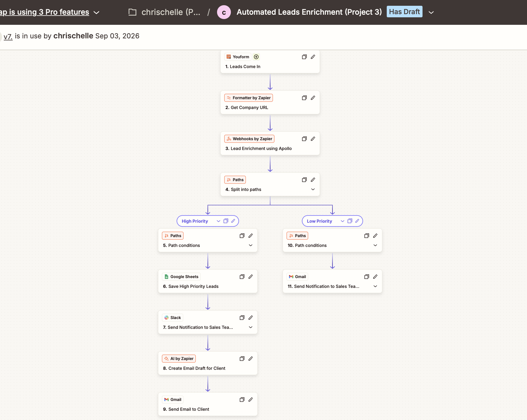Edit the Send Email to Client step
The image size is (527, 420).
click(x=251, y=400)
